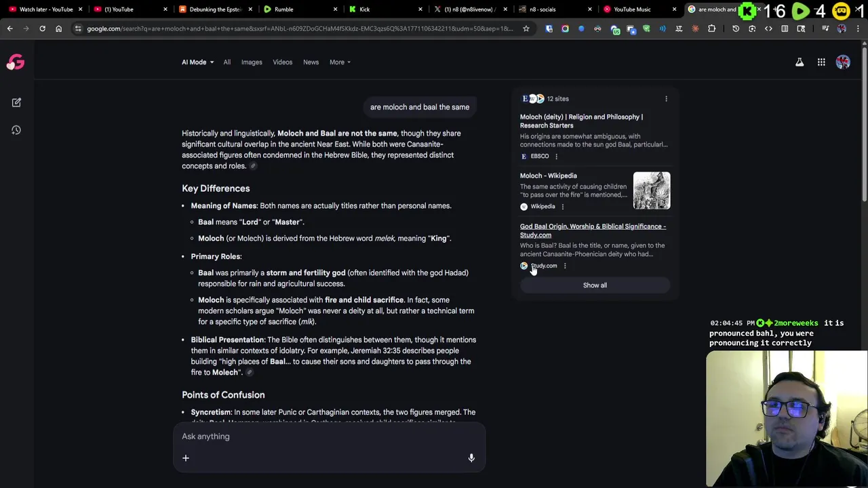
Task: Open the developer tools code icon in toolbar
Action: click(768, 28)
